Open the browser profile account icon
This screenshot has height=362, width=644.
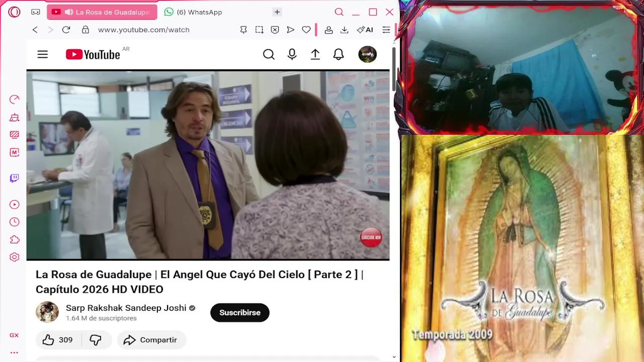point(329,30)
